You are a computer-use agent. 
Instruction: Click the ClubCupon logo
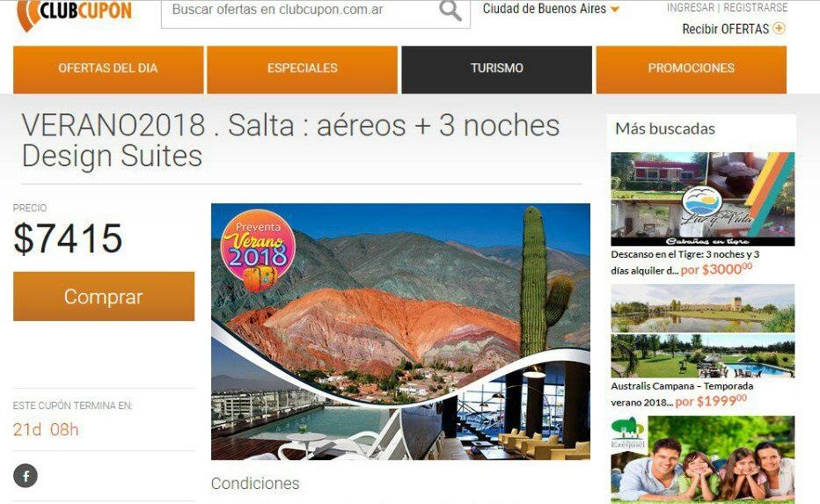click(x=74, y=13)
